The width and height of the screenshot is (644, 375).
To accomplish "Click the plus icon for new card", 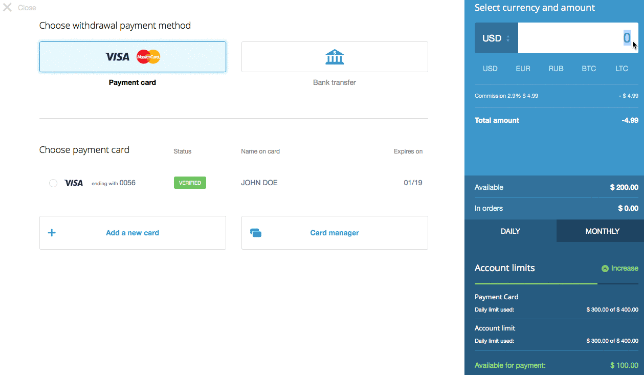I will click(x=52, y=233).
